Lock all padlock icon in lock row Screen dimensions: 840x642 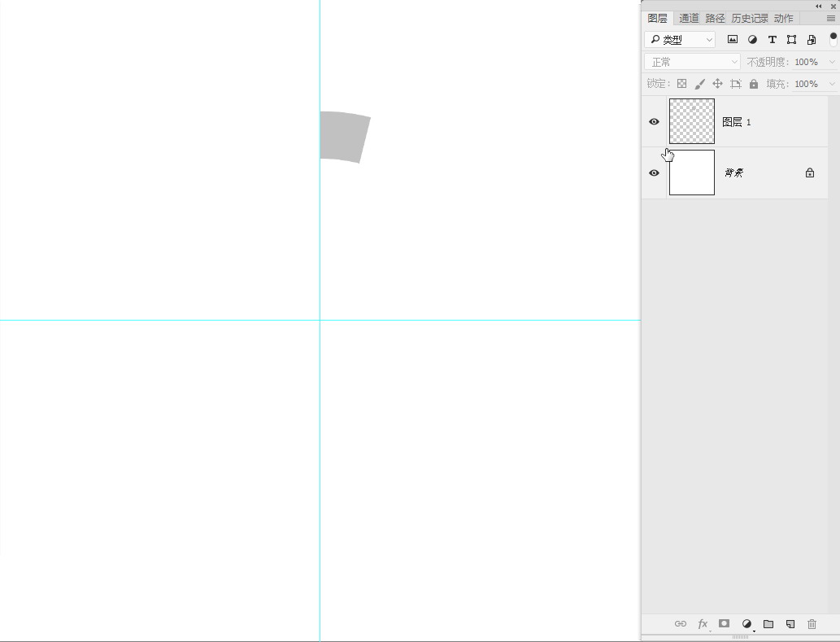pos(754,84)
